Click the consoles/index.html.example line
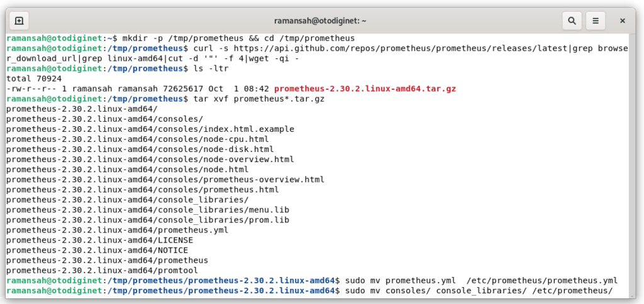 (x=150, y=129)
